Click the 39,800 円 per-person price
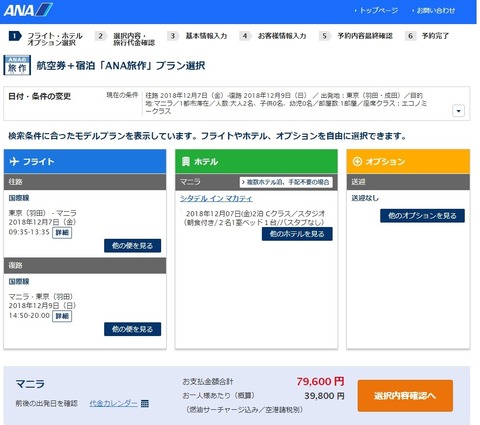 pos(324,396)
